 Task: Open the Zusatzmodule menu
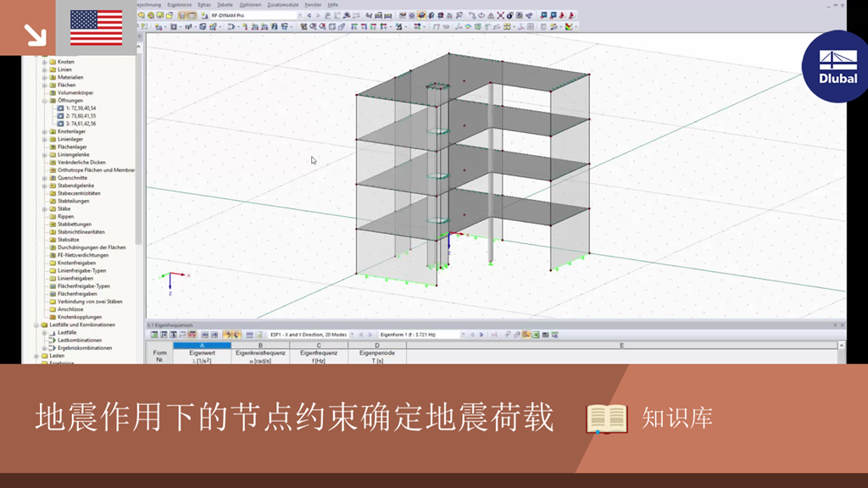pos(283,5)
